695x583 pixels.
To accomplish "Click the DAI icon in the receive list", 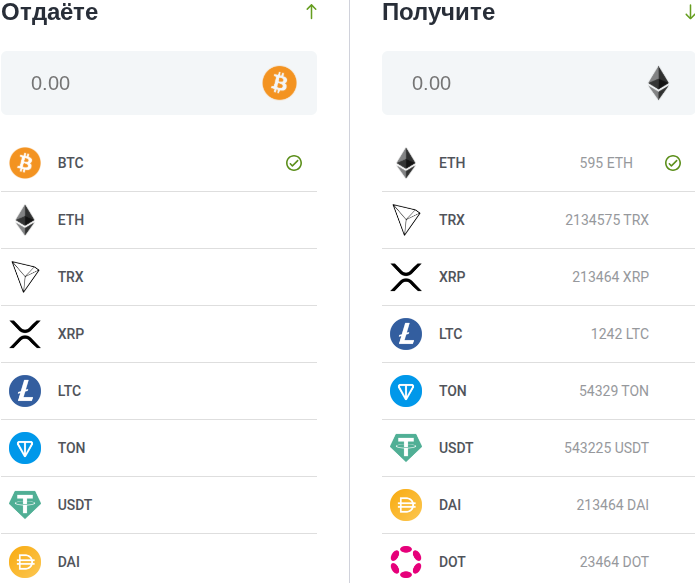I will click(406, 505).
